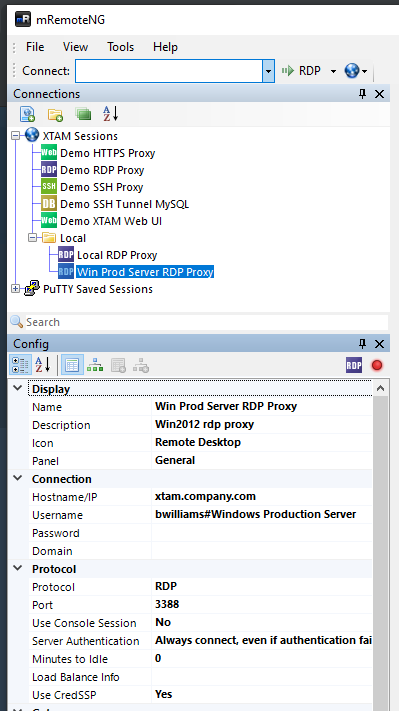Click the RDP icon of Local RDP Proxy
Viewport: 399px width, 711px height.
click(x=66, y=255)
